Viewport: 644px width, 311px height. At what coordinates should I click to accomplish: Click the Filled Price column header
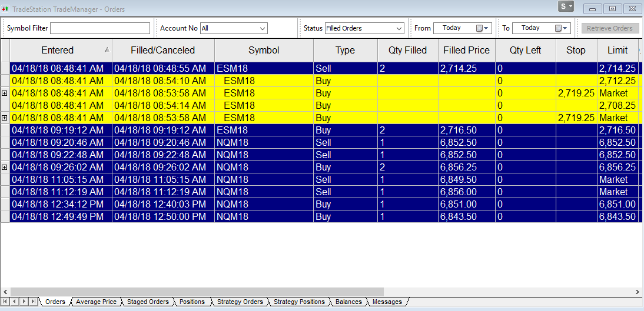click(466, 51)
